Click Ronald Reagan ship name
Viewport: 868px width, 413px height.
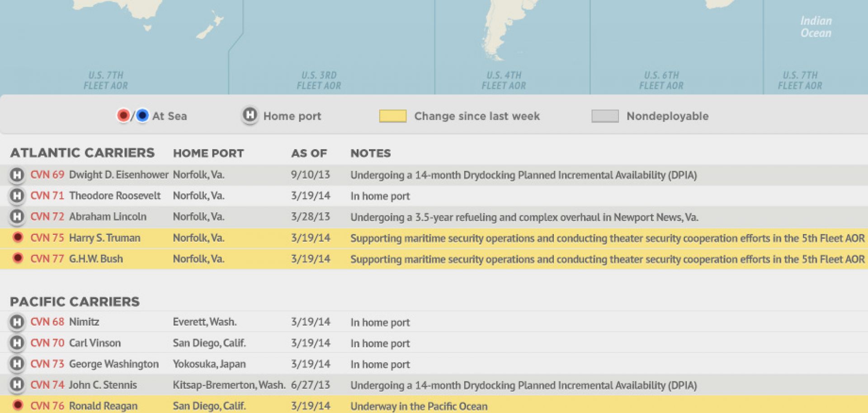[103, 406]
